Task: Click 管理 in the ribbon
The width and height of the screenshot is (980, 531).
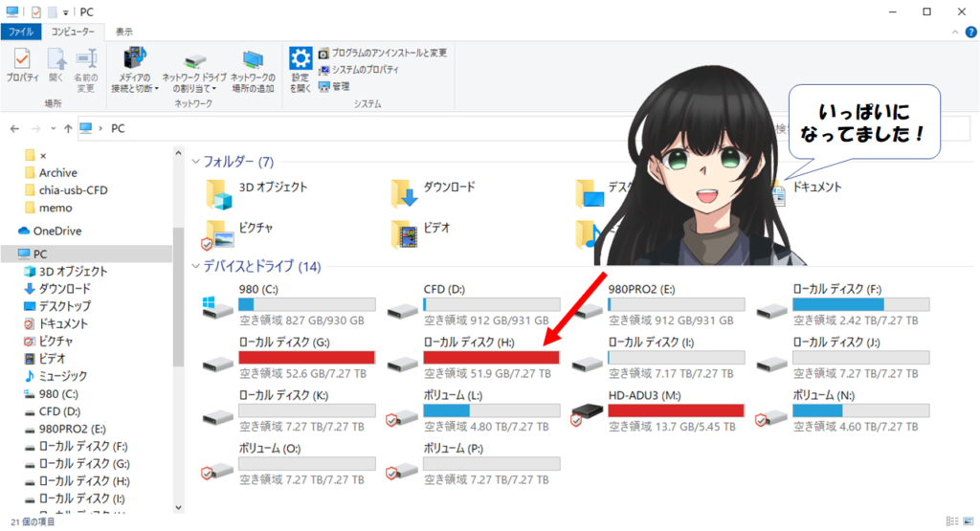Action: click(334, 86)
